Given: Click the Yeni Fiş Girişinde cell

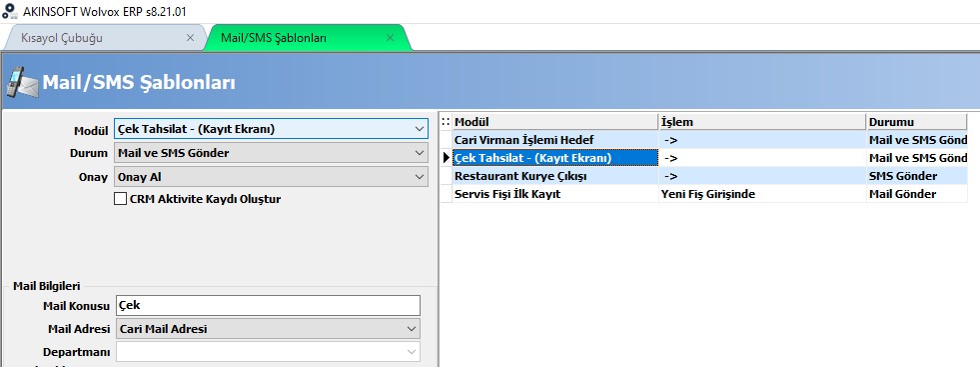Looking at the screenshot, I should 762,194.
